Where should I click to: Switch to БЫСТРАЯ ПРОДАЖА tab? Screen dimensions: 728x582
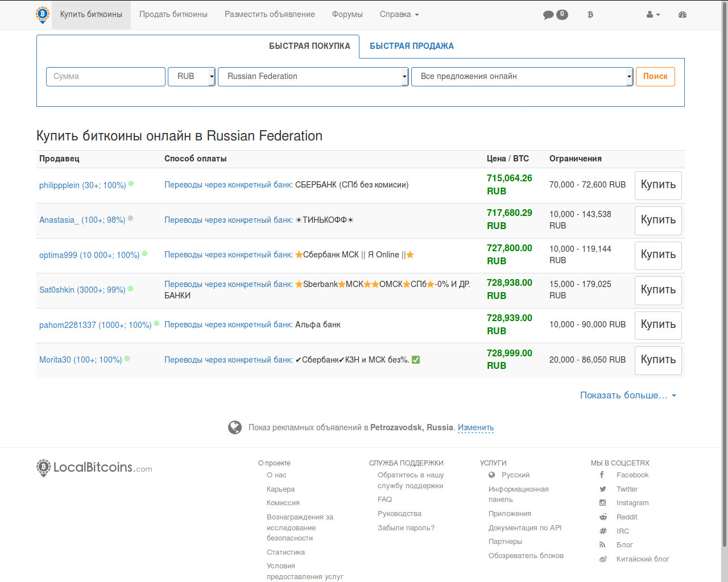click(x=412, y=46)
